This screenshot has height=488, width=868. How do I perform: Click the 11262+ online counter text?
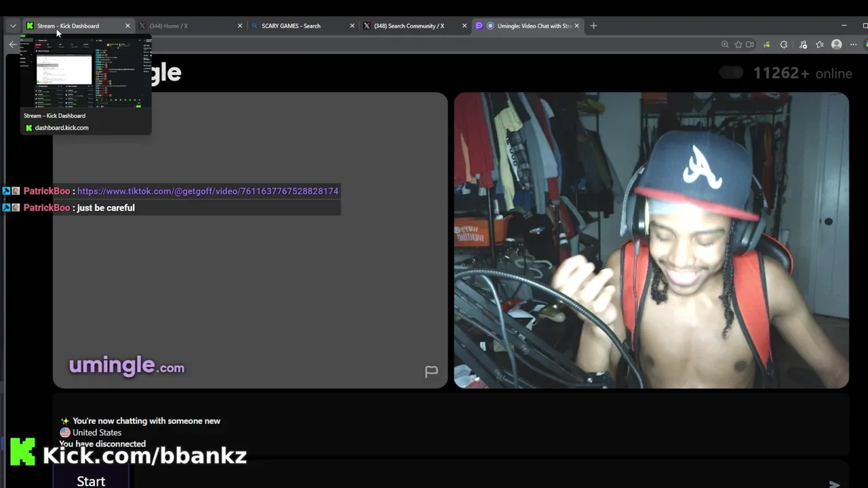tap(802, 73)
